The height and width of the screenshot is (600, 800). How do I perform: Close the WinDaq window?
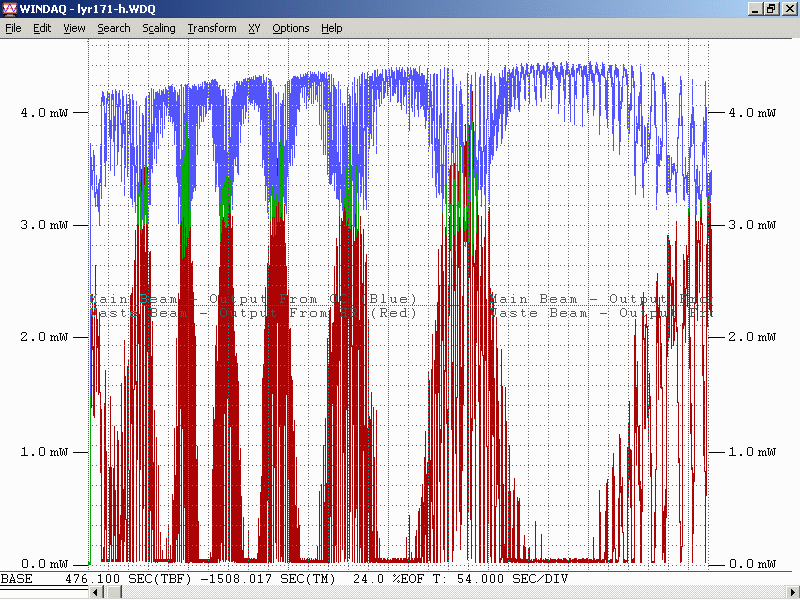[788, 9]
